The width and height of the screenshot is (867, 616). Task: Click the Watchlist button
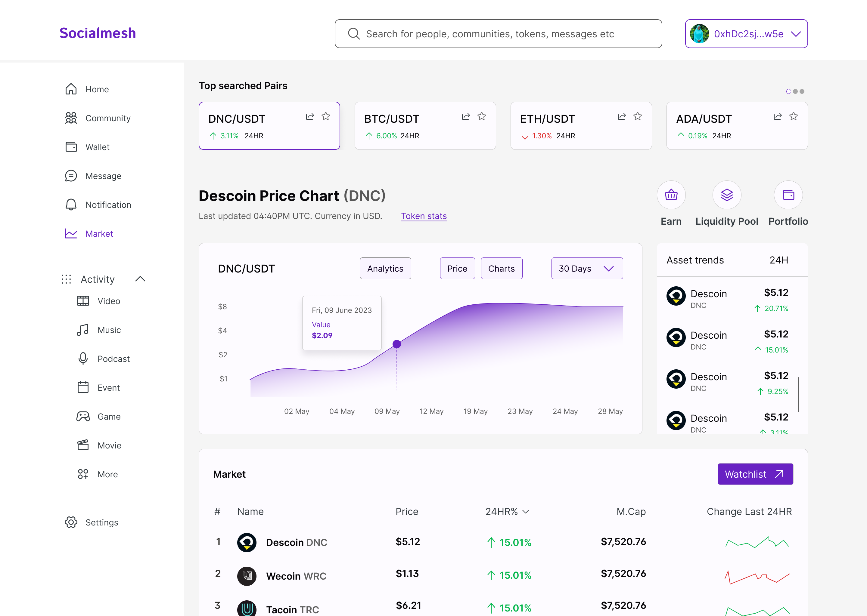[x=755, y=474]
